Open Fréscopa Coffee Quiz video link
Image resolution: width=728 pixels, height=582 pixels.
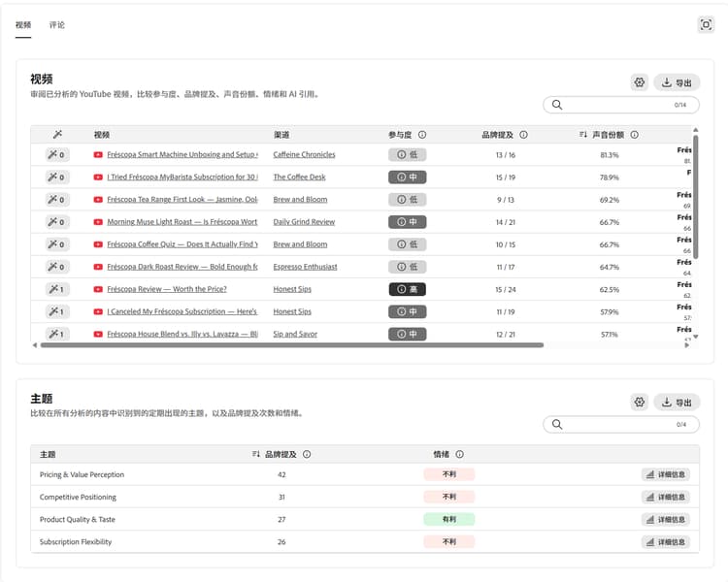182,244
